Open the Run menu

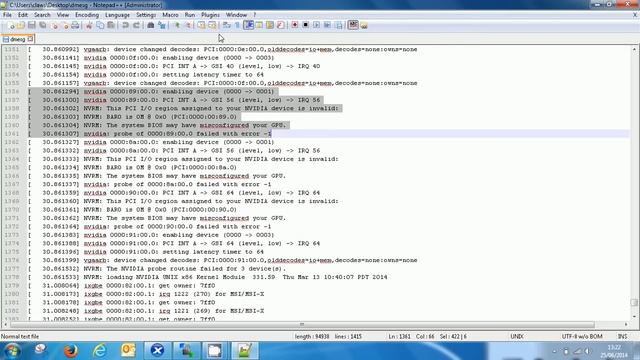190,15
